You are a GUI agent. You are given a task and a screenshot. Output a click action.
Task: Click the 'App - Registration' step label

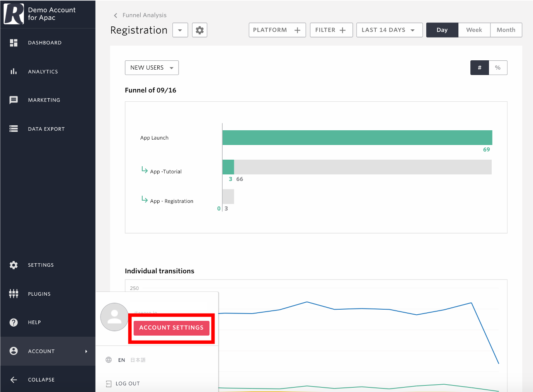point(172,201)
